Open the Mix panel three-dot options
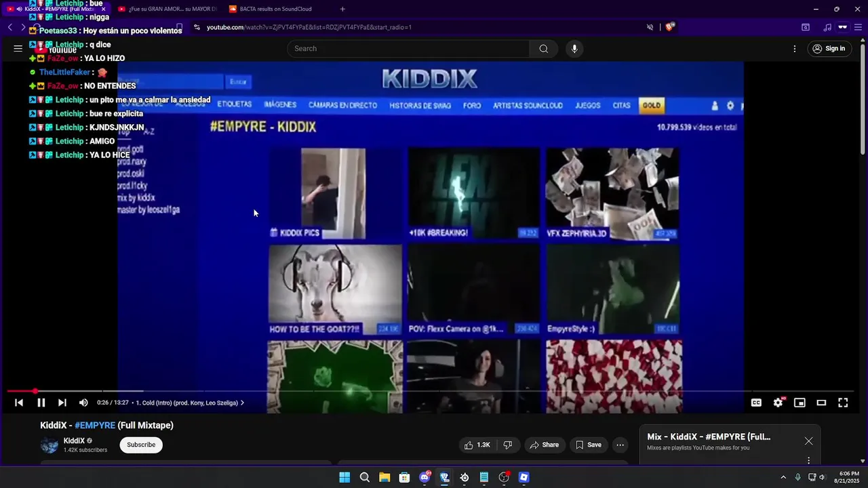Screen dimensions: 868x488 808,460
